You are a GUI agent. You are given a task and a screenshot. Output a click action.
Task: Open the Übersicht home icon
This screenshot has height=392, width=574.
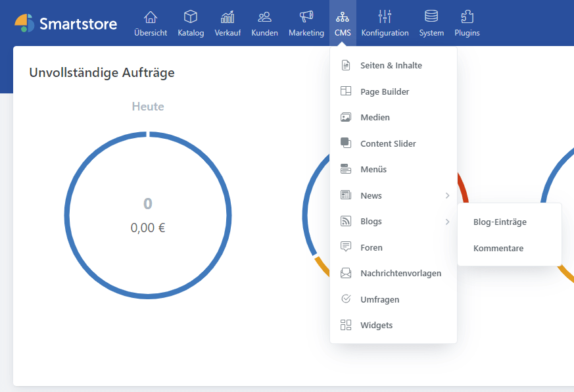coord(151,17)
